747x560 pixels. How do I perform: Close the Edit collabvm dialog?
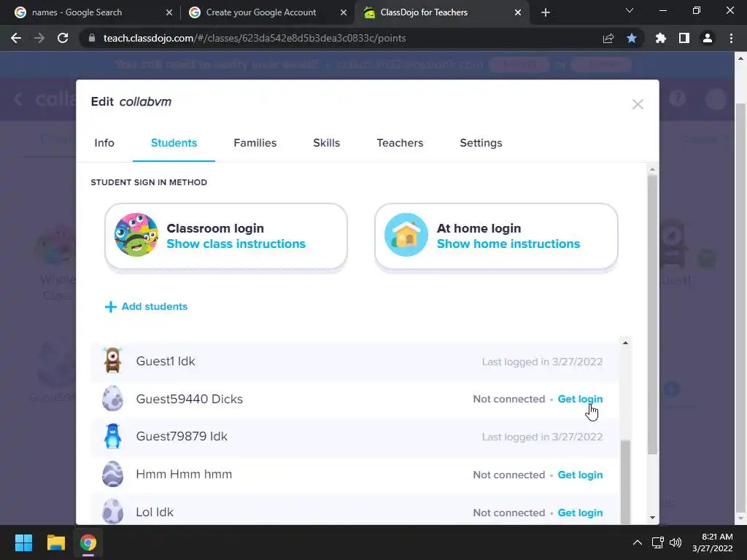(x=638, y=104)
